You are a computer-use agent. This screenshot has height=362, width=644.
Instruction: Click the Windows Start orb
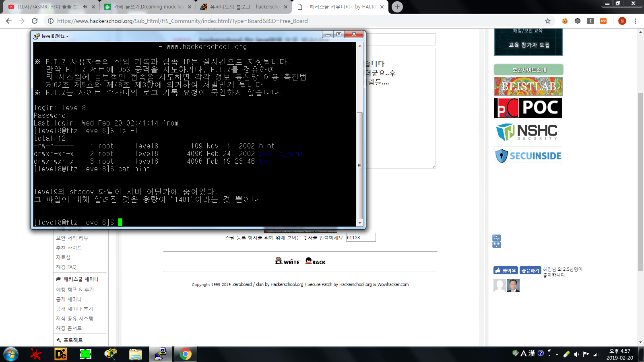click(x=11, y=354)
